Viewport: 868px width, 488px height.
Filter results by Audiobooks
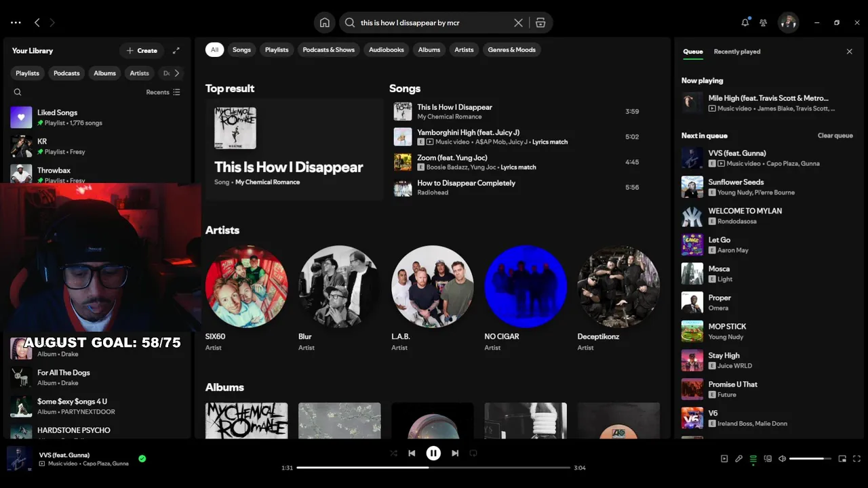click(x=387, y=49)
